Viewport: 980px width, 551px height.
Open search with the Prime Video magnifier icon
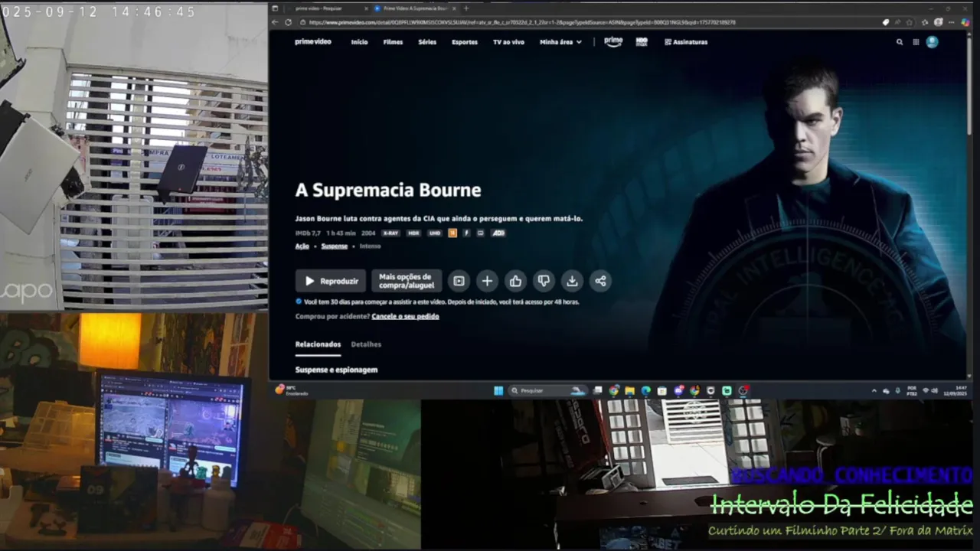pyautogui.click(x=900, y=42)
